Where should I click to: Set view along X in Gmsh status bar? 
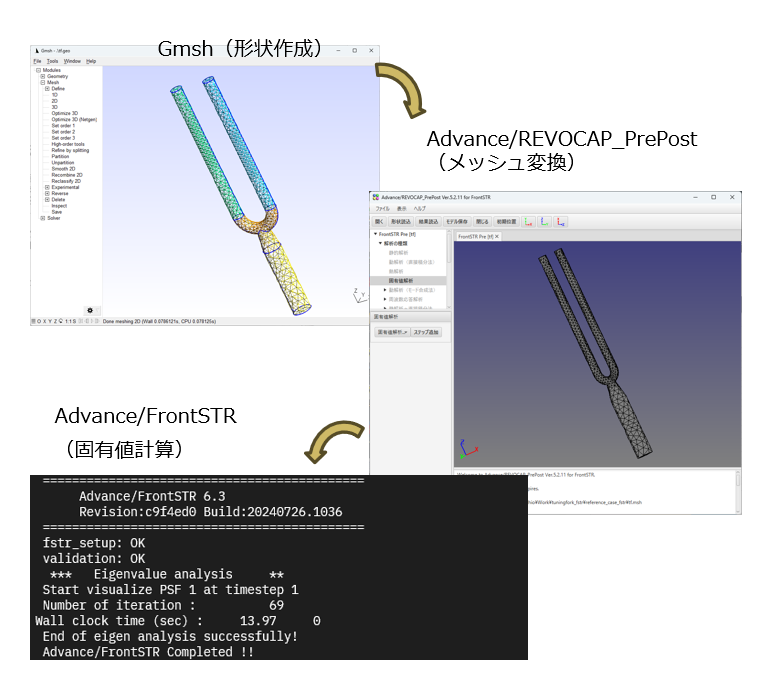[41, 321]
